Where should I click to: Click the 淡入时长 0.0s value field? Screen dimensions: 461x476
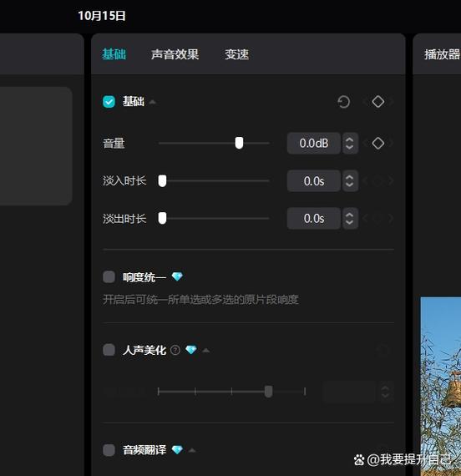click(314, 181)
